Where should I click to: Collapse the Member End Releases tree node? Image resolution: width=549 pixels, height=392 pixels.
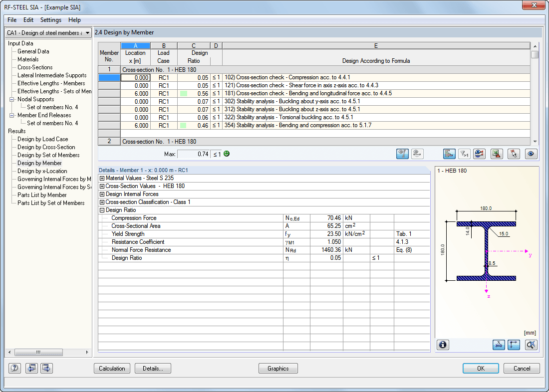click(11, 116)
